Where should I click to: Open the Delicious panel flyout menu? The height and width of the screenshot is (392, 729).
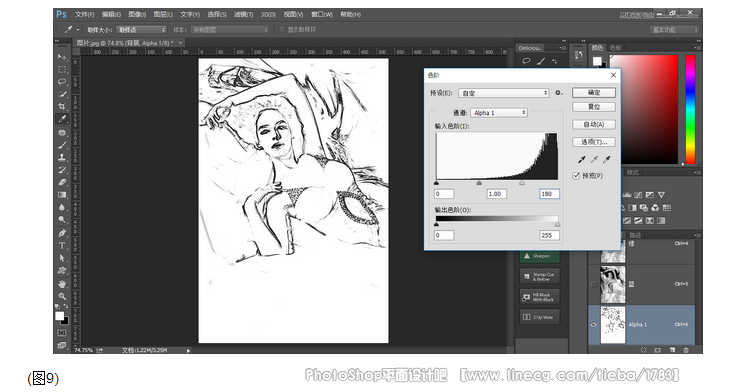[x=563, y=47]
